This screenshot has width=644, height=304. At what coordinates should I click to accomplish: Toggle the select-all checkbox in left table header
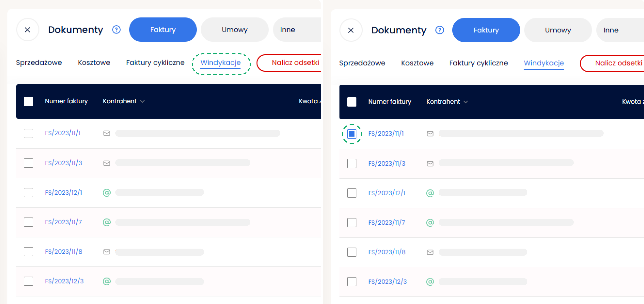click(x=29, y=101)
